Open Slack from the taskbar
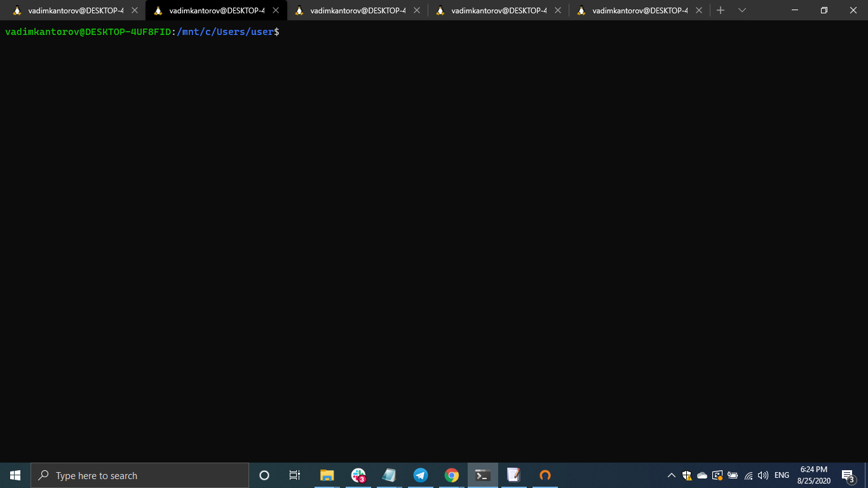 pos(358,475)
